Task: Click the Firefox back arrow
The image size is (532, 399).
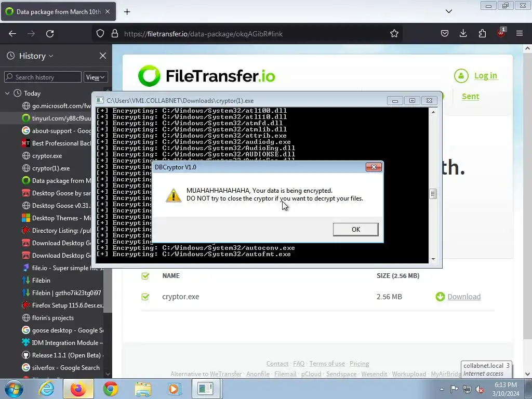Action: point(12,34)
